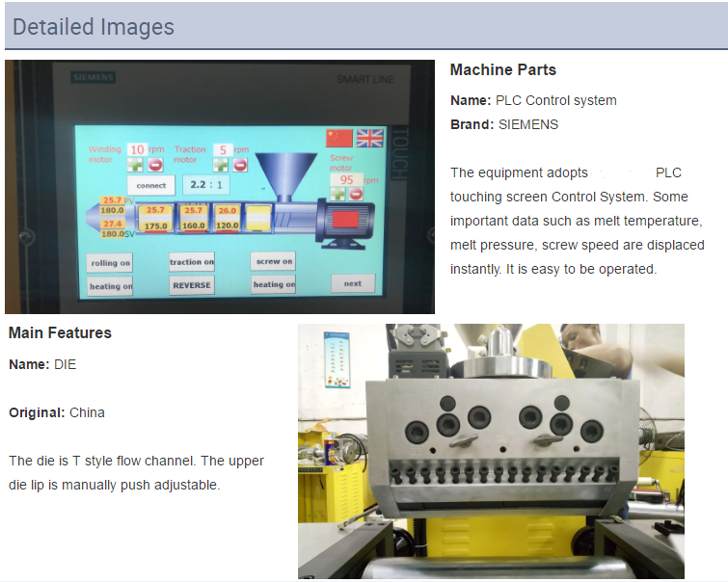
Task: Toggle the 'rolling on' switch
Action: (x=110, y=263)
